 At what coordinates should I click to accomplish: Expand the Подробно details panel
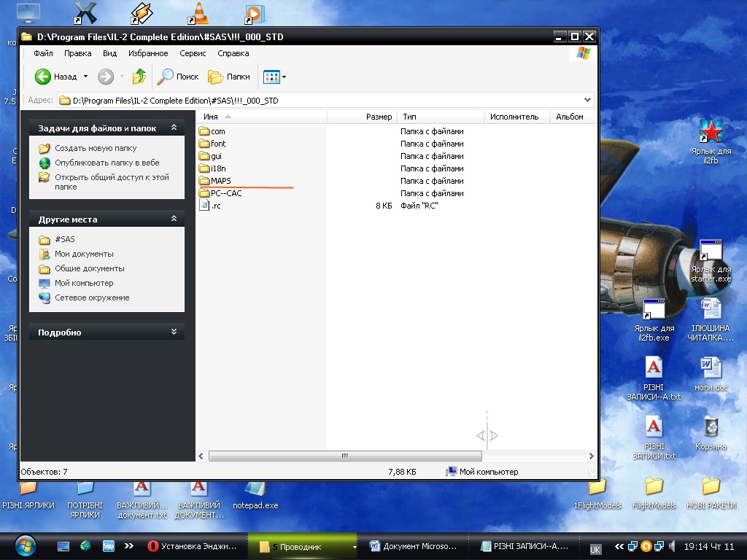[174, 332]
